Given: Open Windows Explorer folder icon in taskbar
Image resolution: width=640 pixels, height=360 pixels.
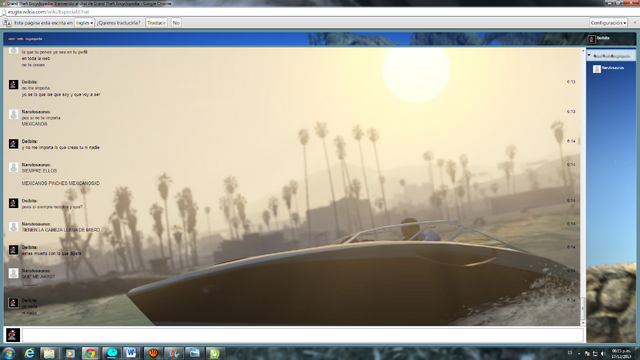Looking at the screenshot, I should [49, 353].
